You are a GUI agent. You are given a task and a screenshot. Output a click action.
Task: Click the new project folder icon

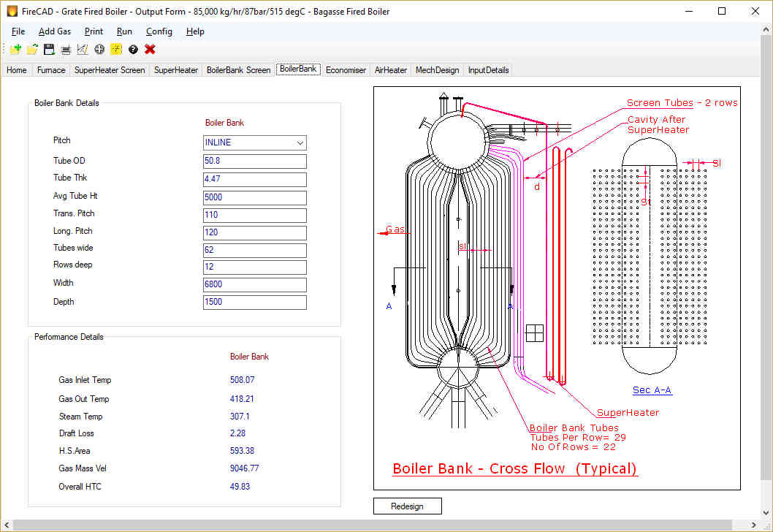pos(15,49)
